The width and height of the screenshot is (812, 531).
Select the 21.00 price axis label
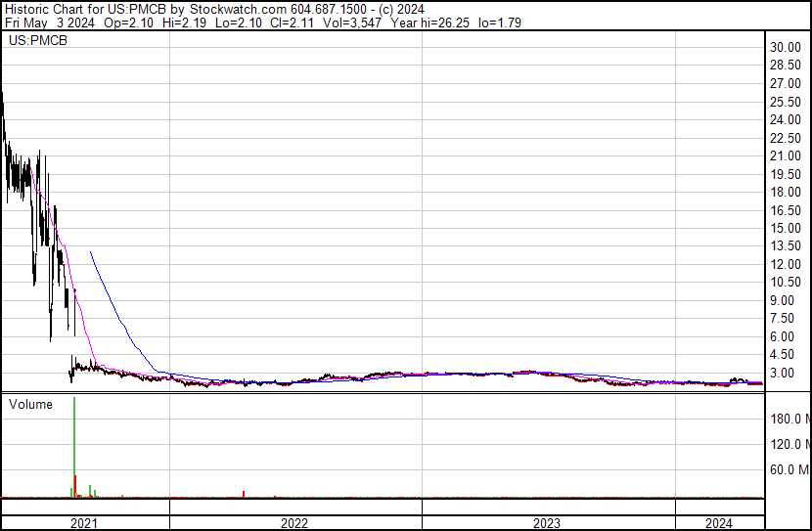(x=786, y=155)
